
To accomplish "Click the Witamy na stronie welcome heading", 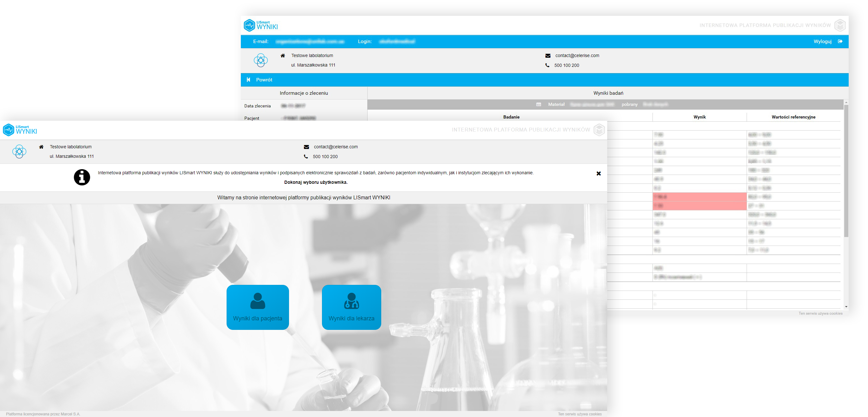I will (304, 197).
